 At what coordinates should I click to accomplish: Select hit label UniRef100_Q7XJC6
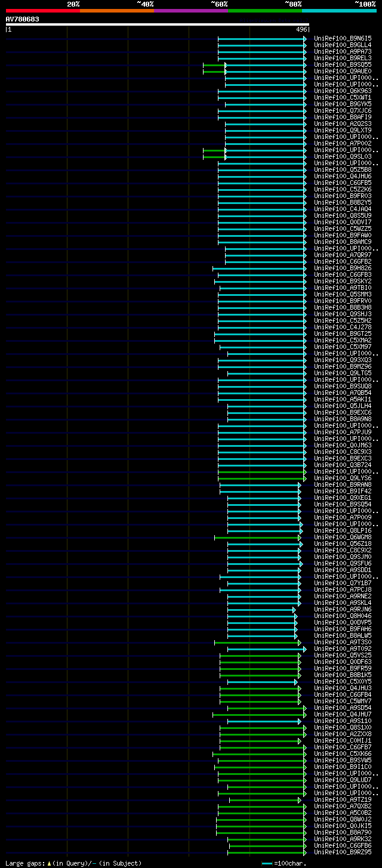tap(343, 110)
